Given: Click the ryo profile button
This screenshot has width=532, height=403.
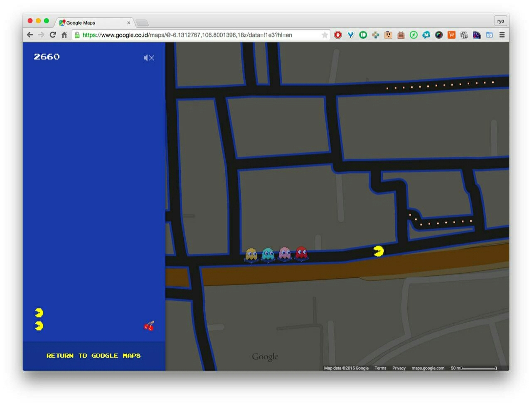Looking at the screenshot, I should click(x=501, y=21).
